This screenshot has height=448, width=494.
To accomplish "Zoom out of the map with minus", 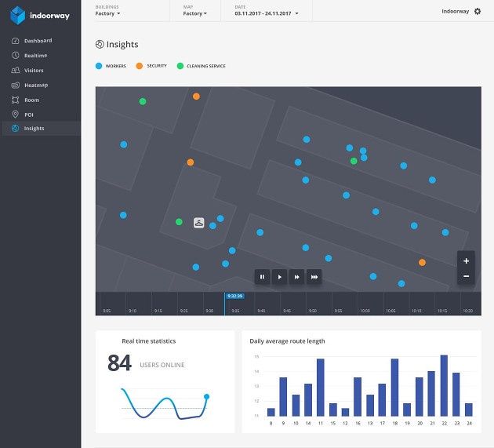I will [466, 276].
